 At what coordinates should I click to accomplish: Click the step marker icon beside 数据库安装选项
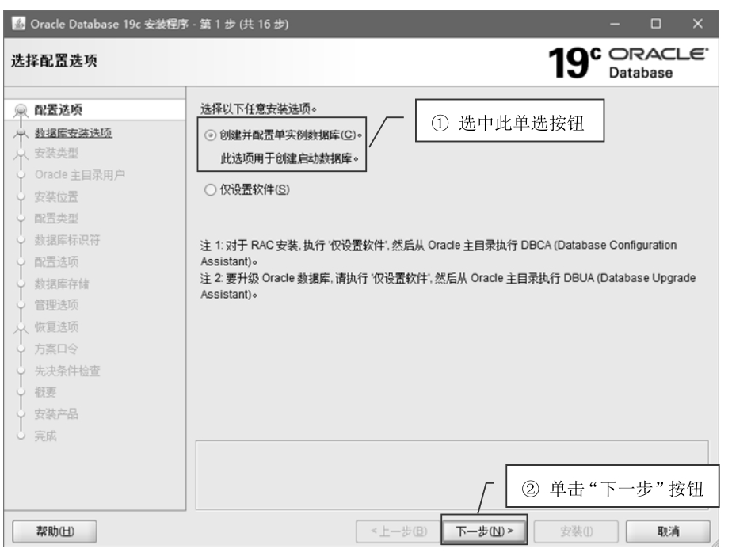21,134
